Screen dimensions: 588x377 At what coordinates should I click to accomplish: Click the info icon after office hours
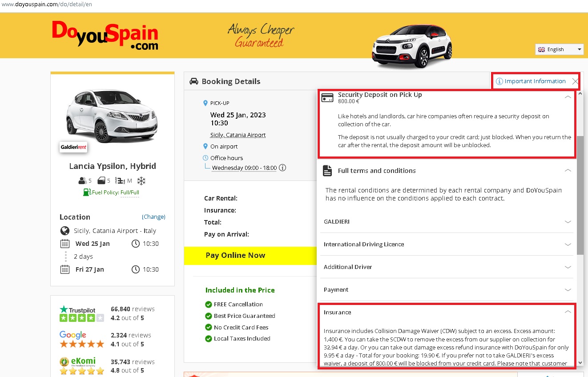coord(282,168)
